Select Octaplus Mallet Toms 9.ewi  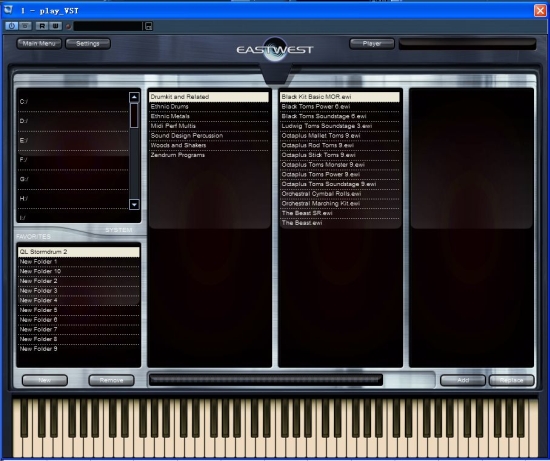[x=340, y=136]
